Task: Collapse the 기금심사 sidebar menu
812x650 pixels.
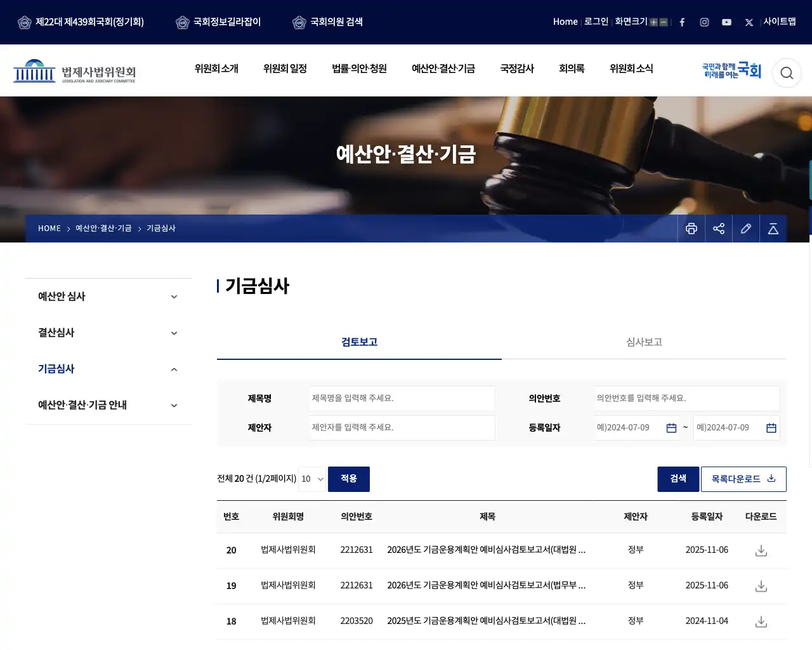Action: pos(174,369)
